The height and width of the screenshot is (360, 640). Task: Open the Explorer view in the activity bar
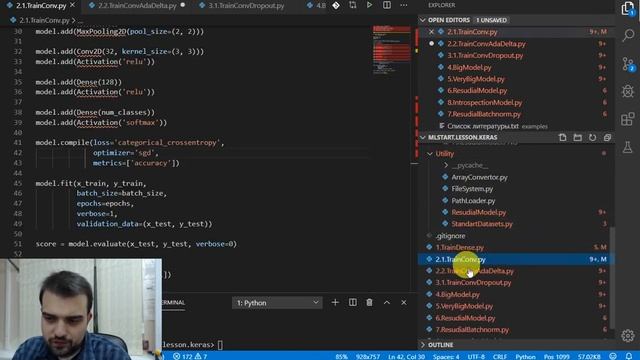(x=628, y=8)
